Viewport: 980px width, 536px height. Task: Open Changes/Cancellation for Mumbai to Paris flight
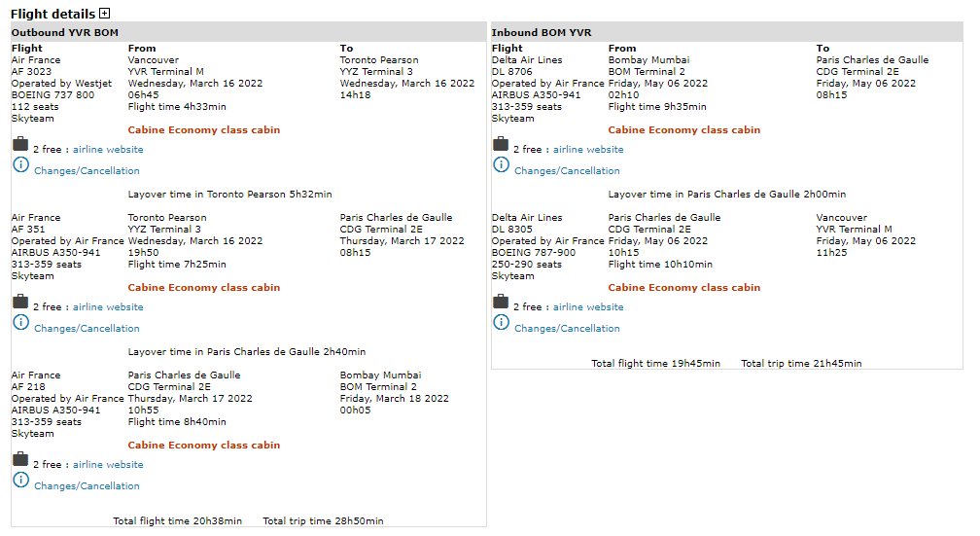click(x=567, y=171)
